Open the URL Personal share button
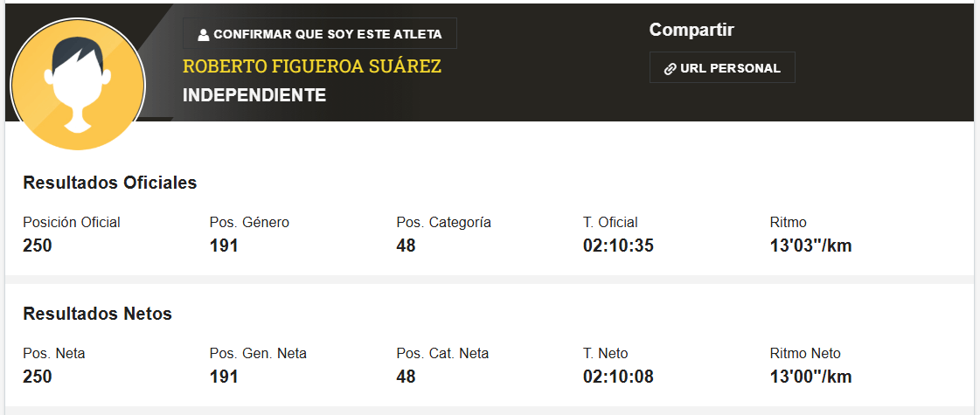This screenshot has width=980, height=415. coord(722,67)
